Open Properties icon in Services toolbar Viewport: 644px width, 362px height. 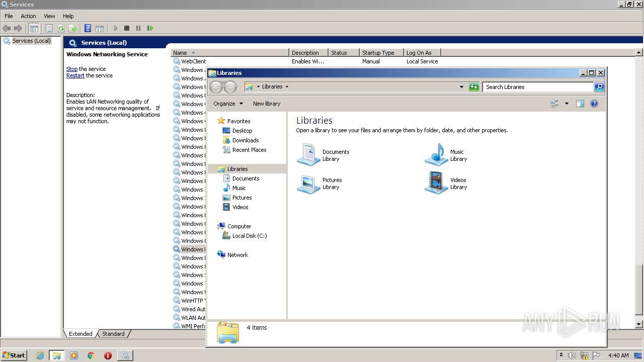pyautogui.click(x=49, y=29)
